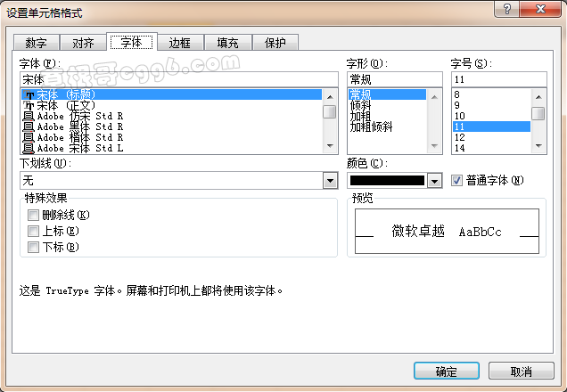Viewport: 567px width, 392px height.
Task: Enable the 删除线 strikethrough checkbox
Action: [x=34, y=215]
